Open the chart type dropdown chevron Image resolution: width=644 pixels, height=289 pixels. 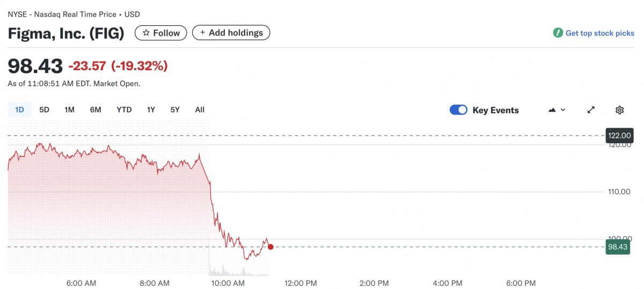[563, 110]
